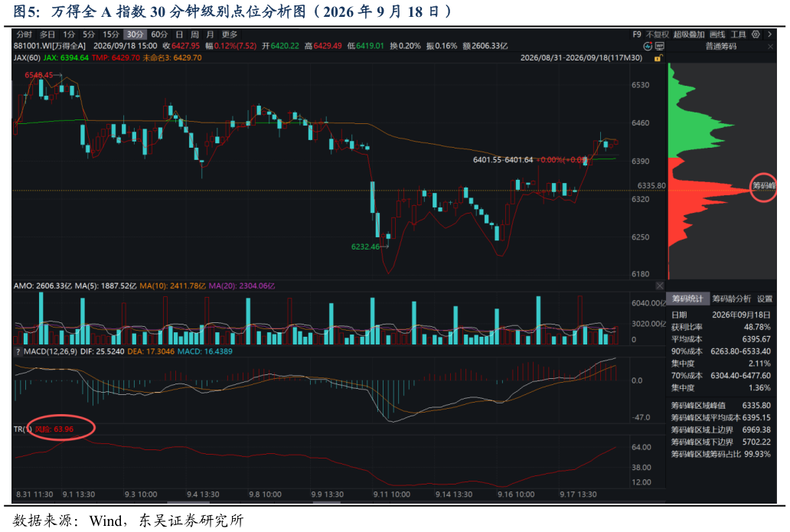This screenshot has height=532, width=790.
Task: Click the 9.11 10:00 time axis label
Action: [x=391, y=494]
